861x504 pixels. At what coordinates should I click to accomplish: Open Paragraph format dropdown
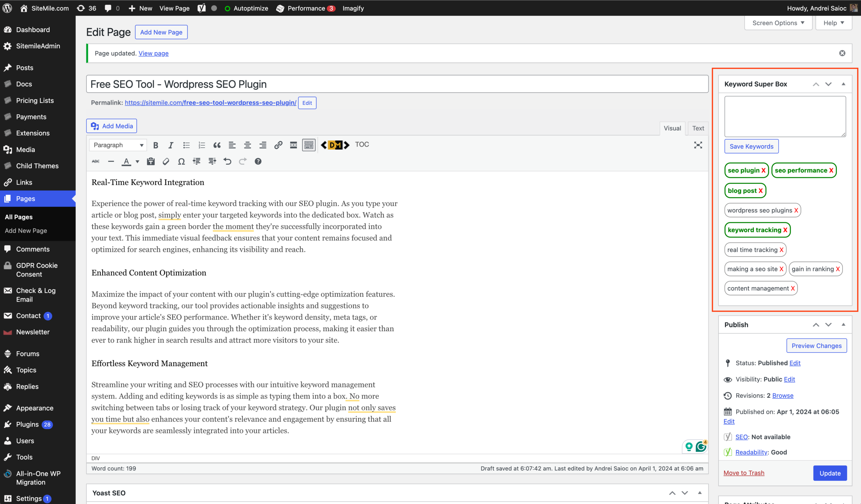(118, 145)
